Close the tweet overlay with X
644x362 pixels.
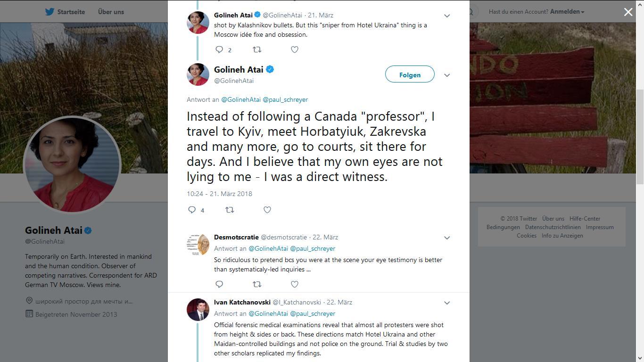(x=628, y=12)
